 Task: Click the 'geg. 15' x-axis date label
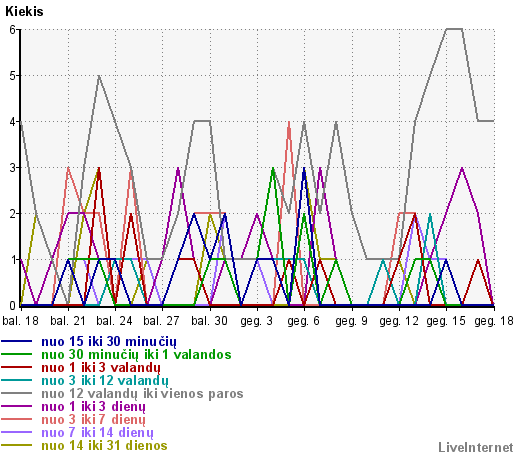(x=446, y=321)
